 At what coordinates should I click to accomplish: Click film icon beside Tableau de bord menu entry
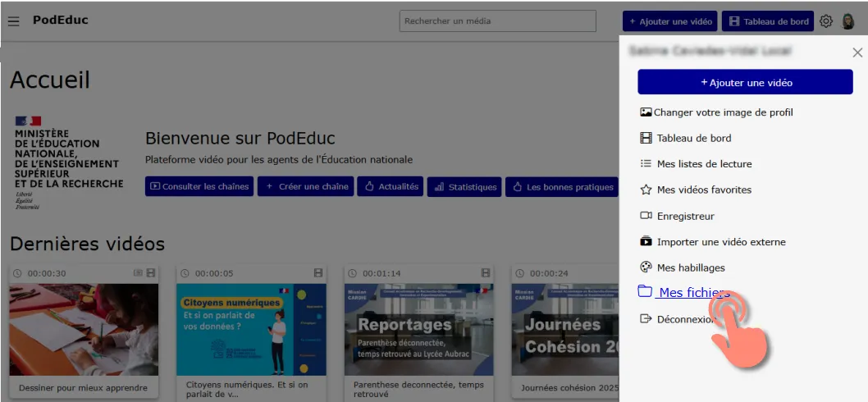pyautogui.click(x=646, y=138)
